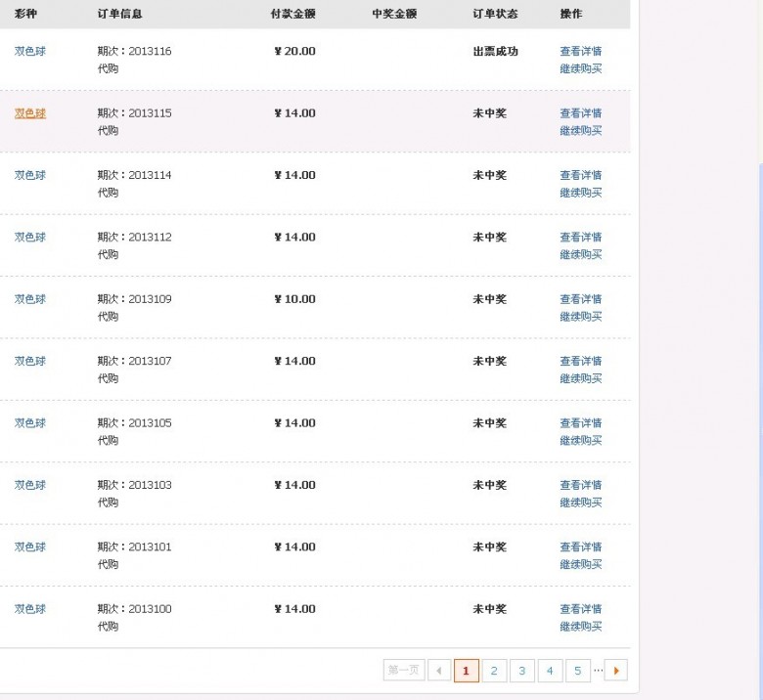Continue buying from the 2013105 order
The width and height of the screenshot is (763, 700).
coord(580,440)
